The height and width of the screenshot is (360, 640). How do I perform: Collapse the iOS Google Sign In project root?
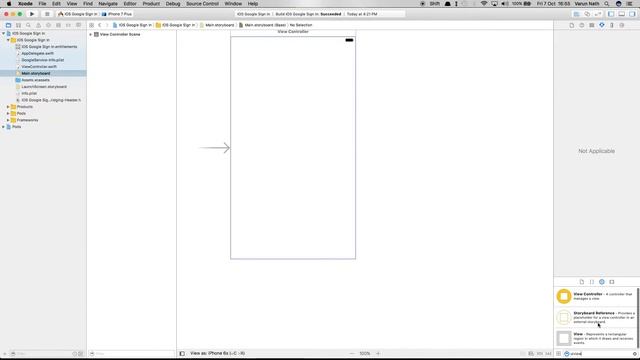(4, 33)
